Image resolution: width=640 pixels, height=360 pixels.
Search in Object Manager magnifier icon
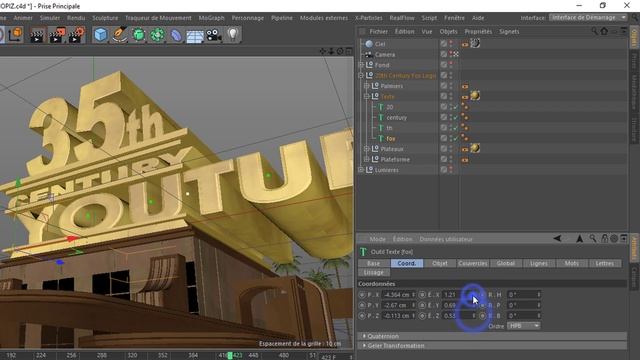point(594,31)
